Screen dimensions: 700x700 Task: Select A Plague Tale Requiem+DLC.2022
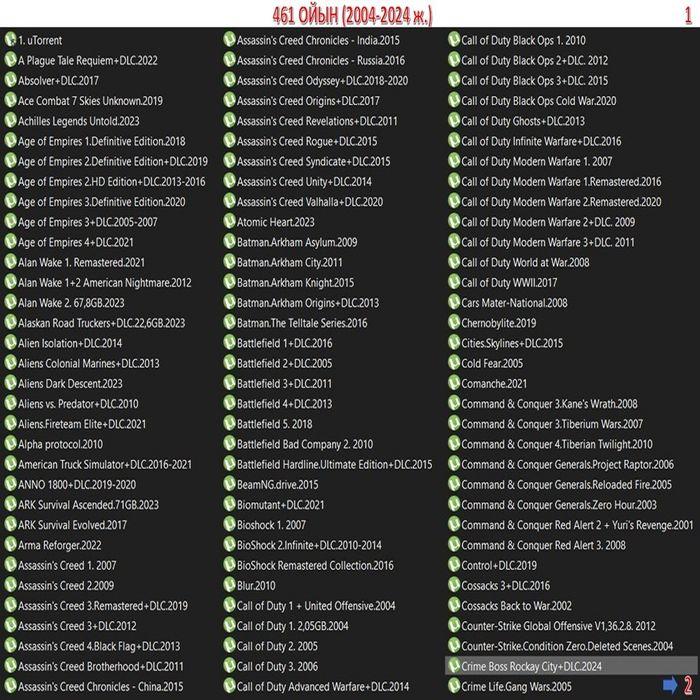pos(88,60)
